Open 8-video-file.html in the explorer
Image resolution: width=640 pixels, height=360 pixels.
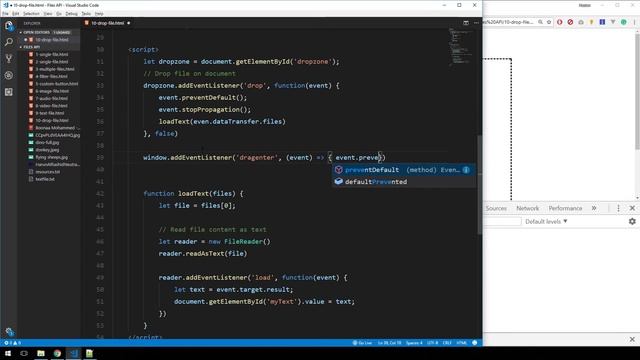pos(52,106)
